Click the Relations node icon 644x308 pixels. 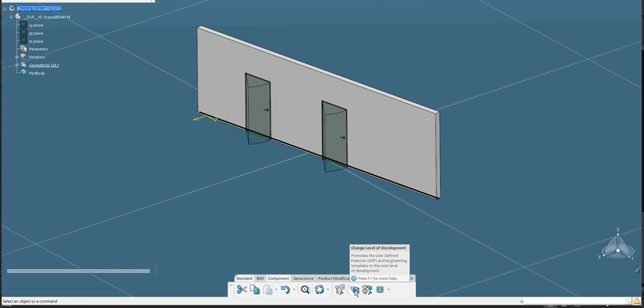(24, 56)
